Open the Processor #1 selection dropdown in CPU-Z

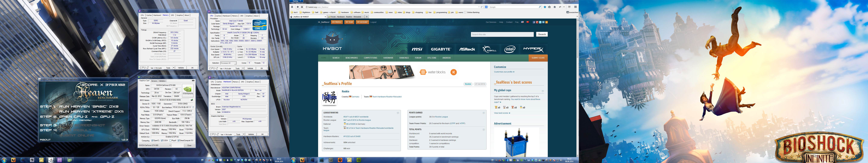tap(228, 63)
